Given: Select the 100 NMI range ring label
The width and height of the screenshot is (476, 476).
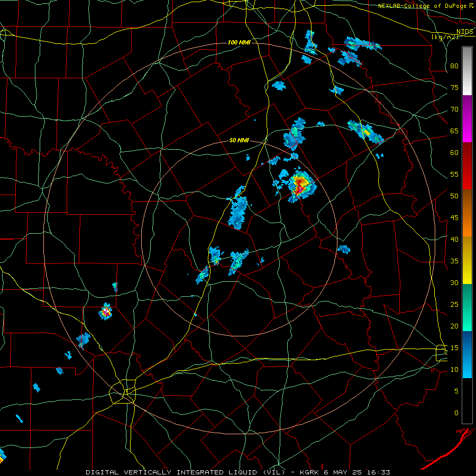Looking at the screenshot, I should click(239, 42).
